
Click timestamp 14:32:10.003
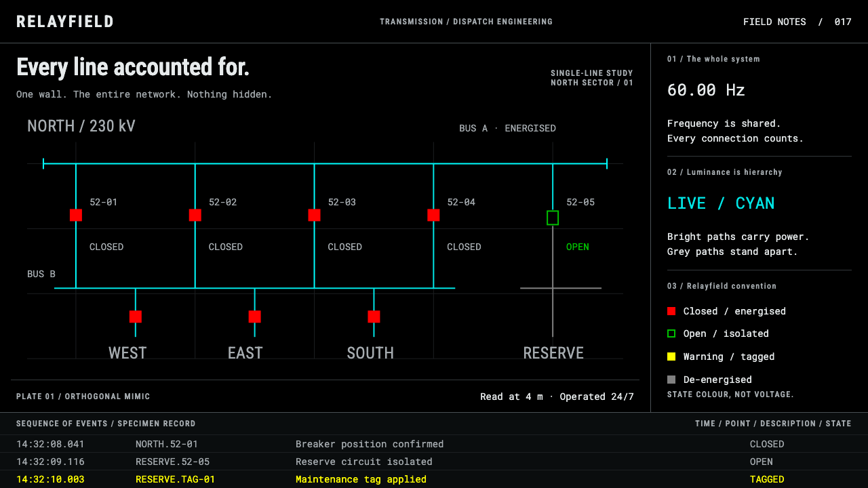[x=50, y=479]
